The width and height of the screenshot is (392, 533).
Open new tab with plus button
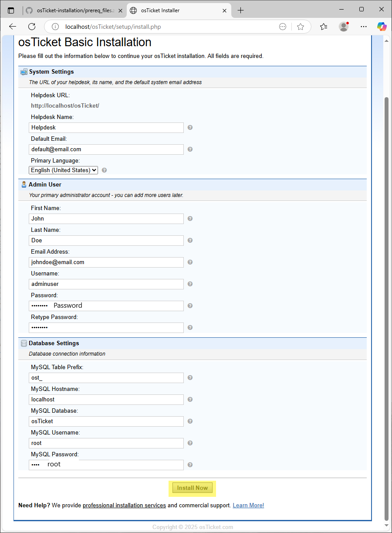(x=241, y=10)
